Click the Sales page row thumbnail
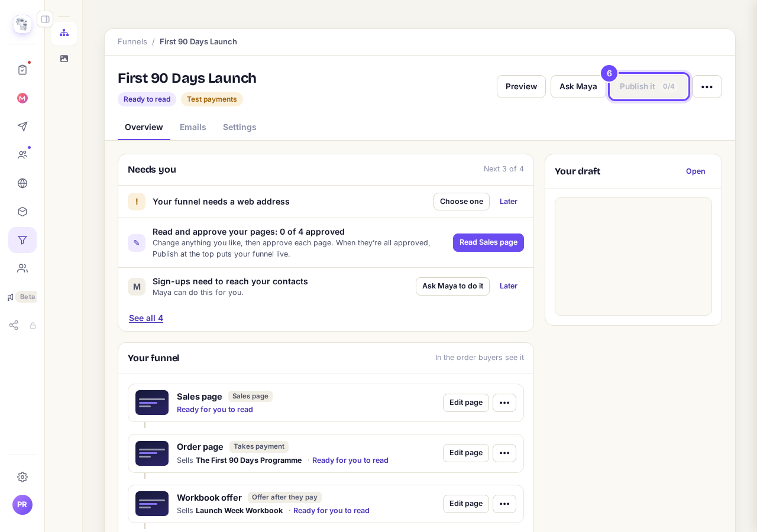The width and height of the screenshot is (757, 532). tap(152, 403)
